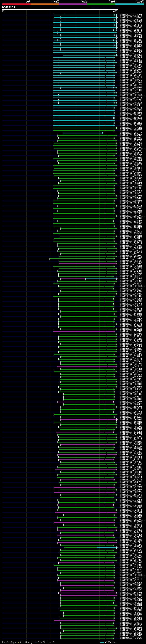146x644 pixels.
Task: Click hit label UniRef100_C5CUA6
Action: pos(131,562)
